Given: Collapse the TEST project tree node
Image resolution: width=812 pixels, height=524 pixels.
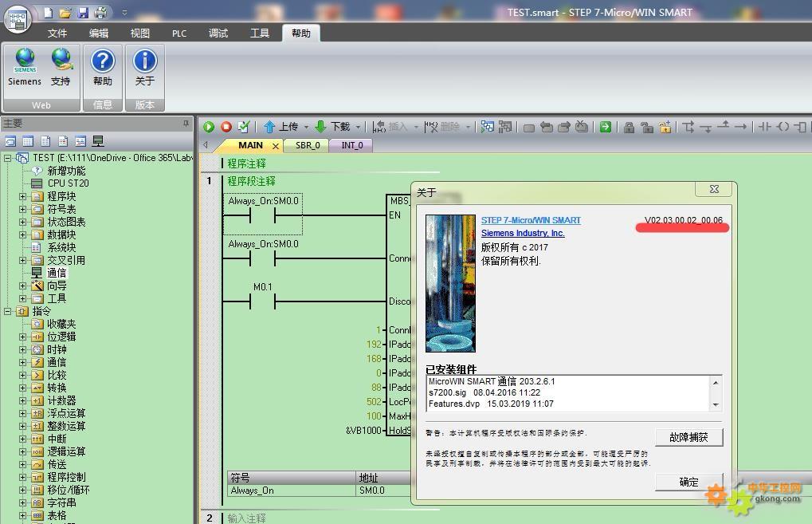Looking at the screenshot, I should (x=7, y=158).
